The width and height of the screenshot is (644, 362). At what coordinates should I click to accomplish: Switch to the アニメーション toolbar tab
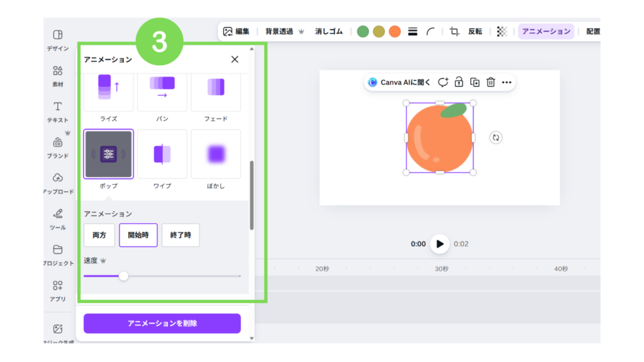point(546,30)
